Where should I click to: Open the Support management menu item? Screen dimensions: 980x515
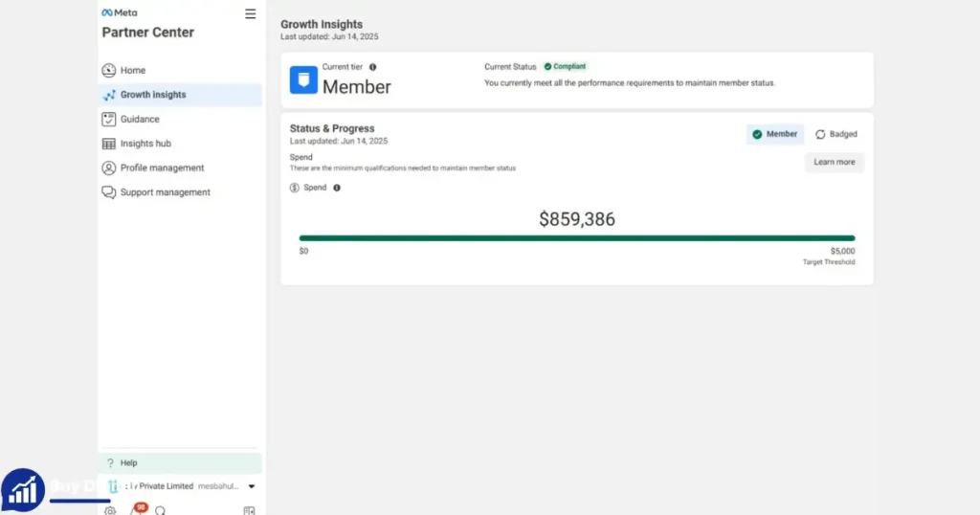[x=180, y=191]
